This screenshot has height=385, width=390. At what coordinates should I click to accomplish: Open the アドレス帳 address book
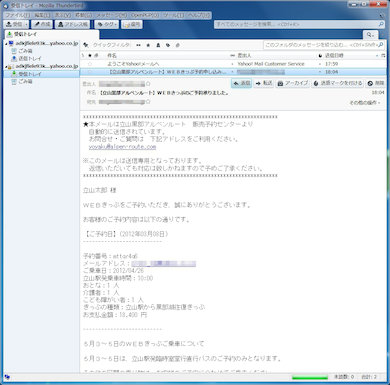[x=73, y=24]
